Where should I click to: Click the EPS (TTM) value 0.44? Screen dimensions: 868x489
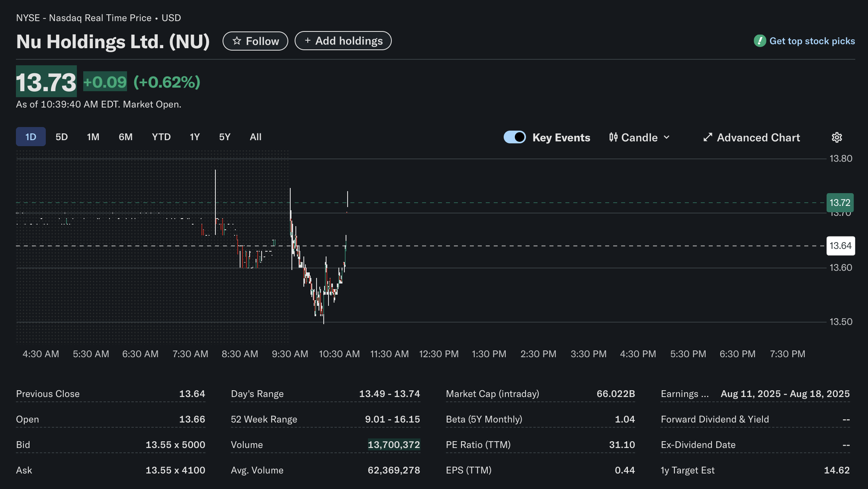click(625, 470)
